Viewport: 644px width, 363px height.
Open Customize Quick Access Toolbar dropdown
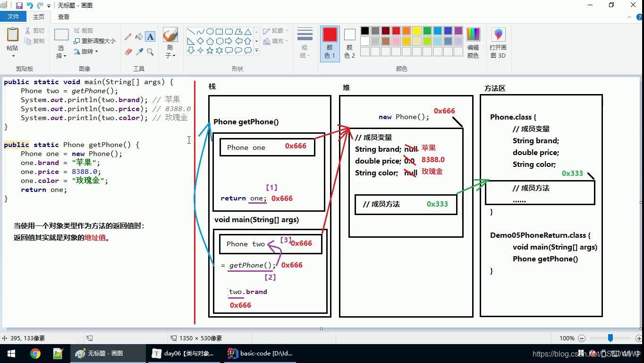pos(49,6)
